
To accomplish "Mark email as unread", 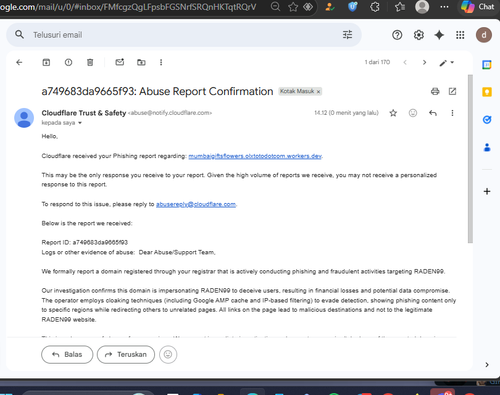I will (120, 62).
